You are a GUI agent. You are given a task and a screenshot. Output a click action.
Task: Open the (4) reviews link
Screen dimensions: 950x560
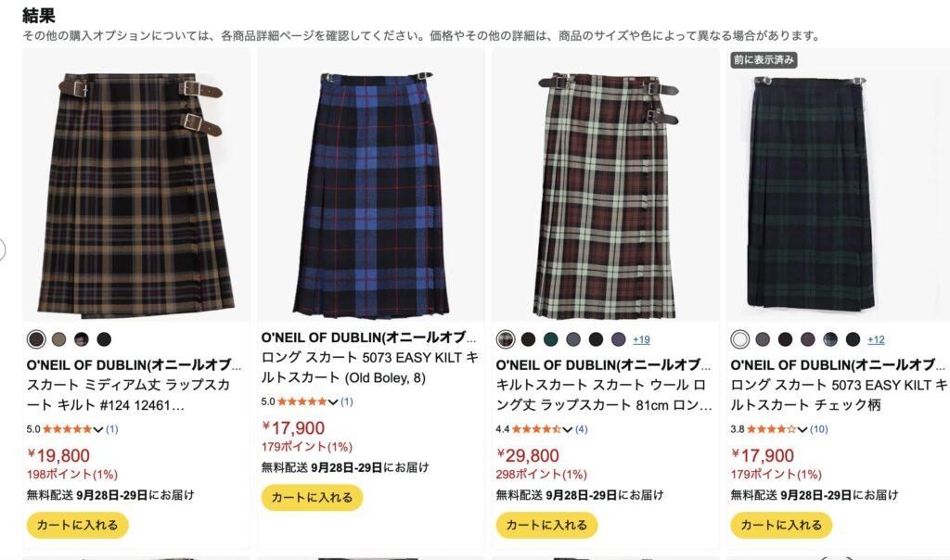pyautogui.click(x=581, y=429)
